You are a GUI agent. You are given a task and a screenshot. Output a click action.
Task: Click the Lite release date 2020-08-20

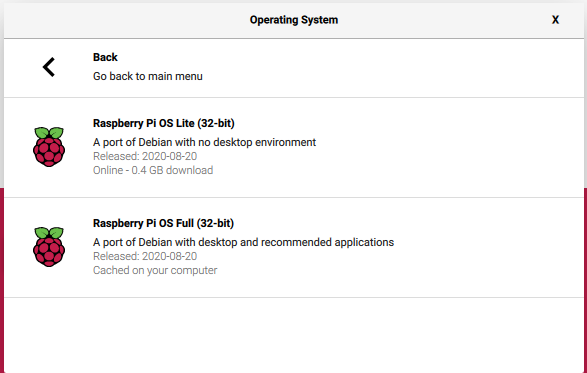coord(145,156)
